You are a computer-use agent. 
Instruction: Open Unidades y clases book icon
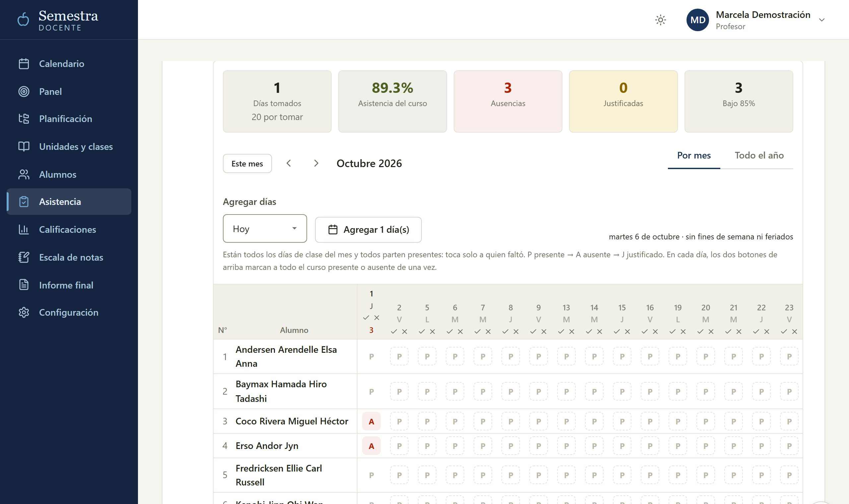[24, 146]
